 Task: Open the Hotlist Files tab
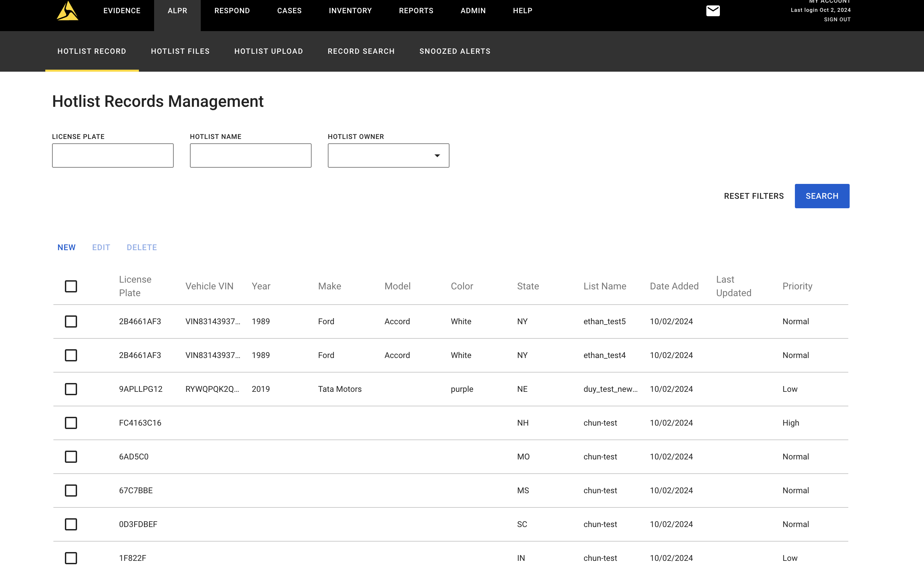tap(180, 51)
